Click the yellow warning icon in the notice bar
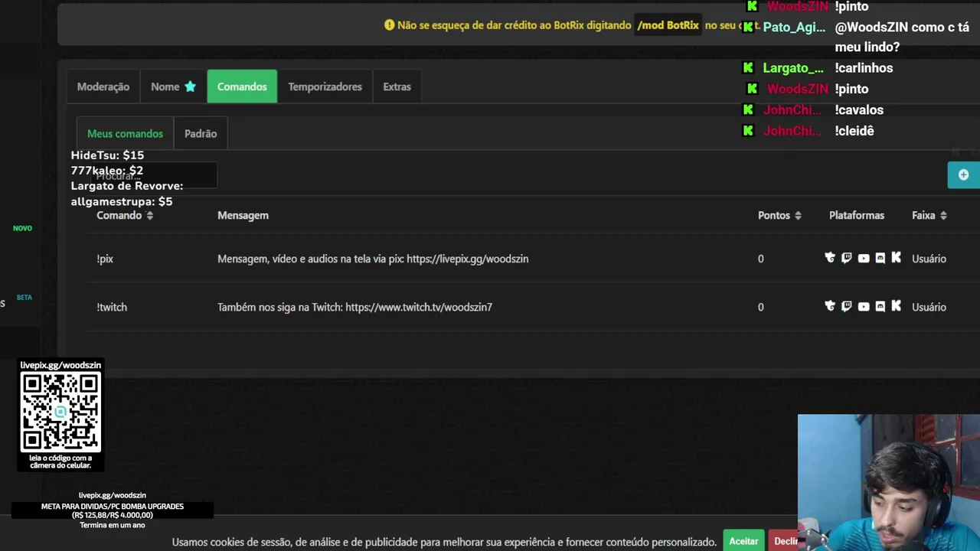 (x=389, y=25)
